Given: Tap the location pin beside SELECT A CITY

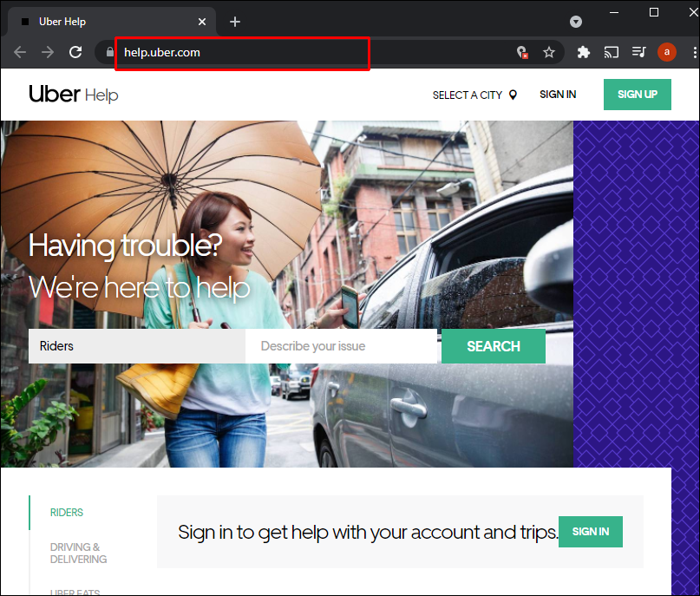Looking at the screenshot, I should (513, 95).
